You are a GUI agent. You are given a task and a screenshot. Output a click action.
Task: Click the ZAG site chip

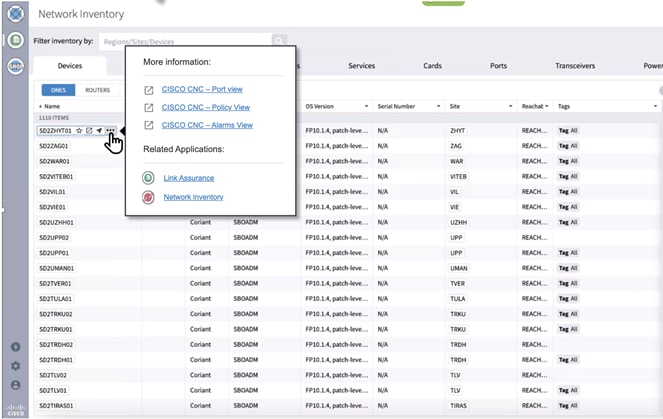(456, 146)
